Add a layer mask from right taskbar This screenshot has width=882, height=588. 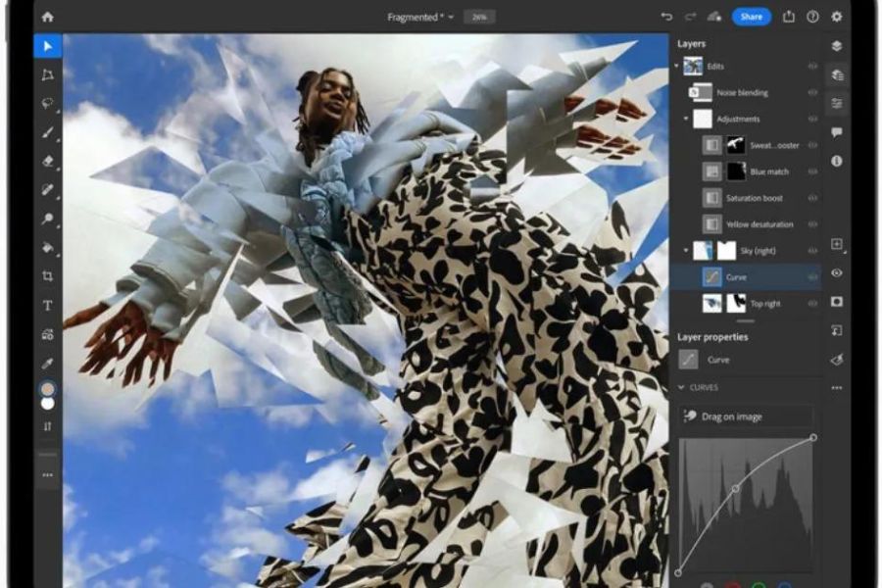(837, 302)
